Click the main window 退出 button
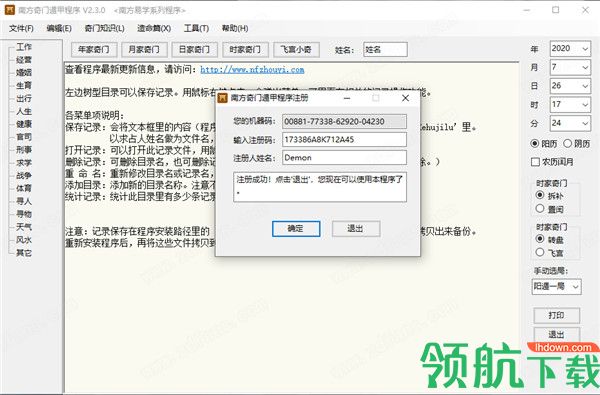The height and width of the screenshot is (395, 600). (557, 334)
